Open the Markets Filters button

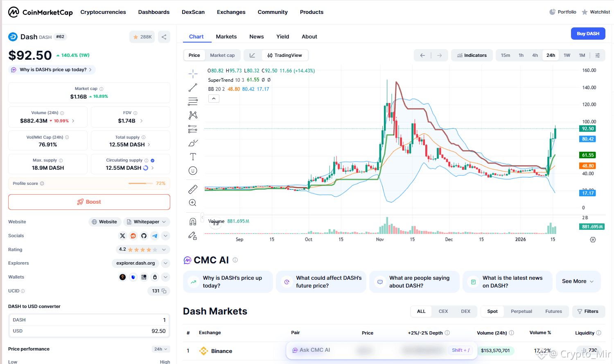click(588, 311)
